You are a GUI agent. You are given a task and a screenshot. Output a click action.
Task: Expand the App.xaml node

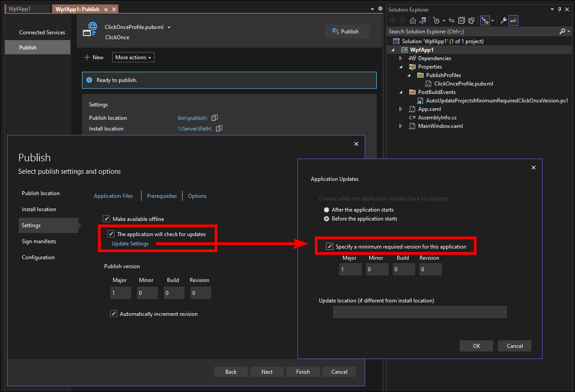point(400,109)
